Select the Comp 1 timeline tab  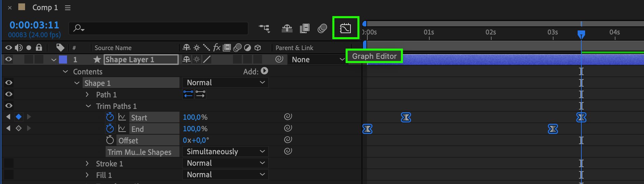45,8
